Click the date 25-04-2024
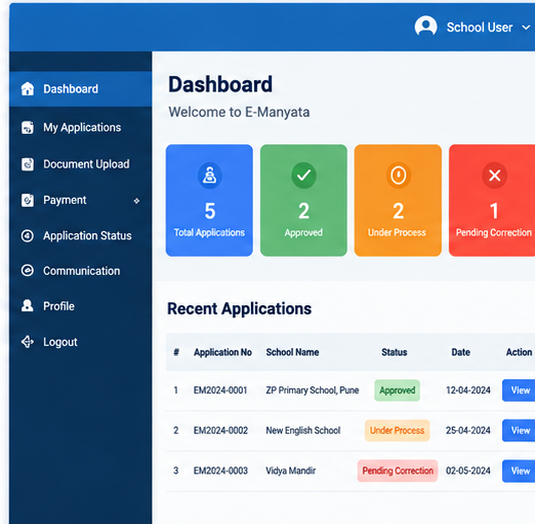535x524 pixels. (x=468, y=431)
